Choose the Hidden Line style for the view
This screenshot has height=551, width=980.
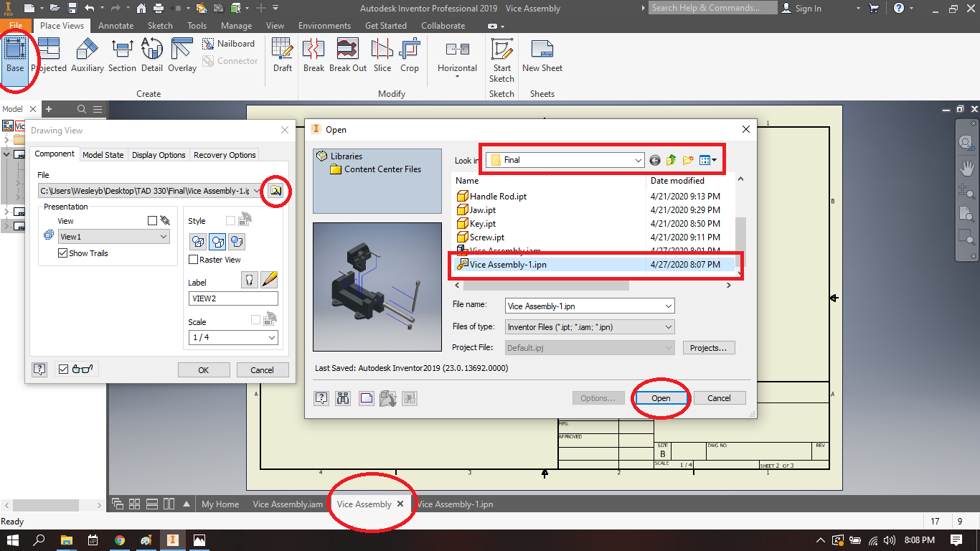[x=197, y=242]
